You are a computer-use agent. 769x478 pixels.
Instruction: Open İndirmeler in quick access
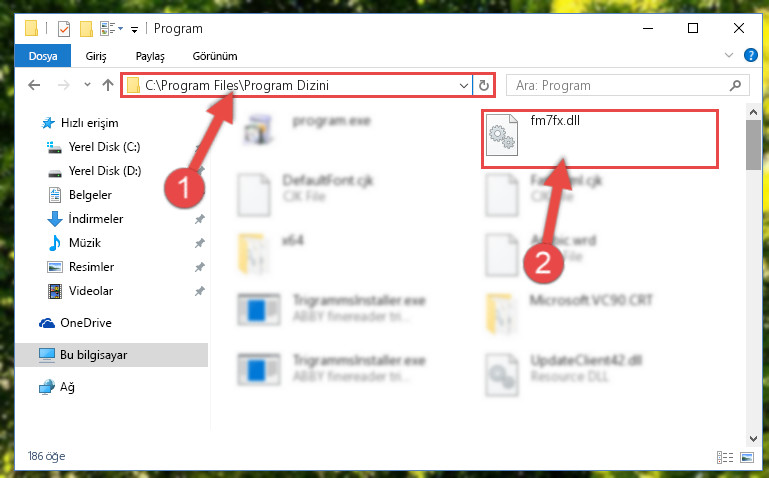tap(96, 219)
